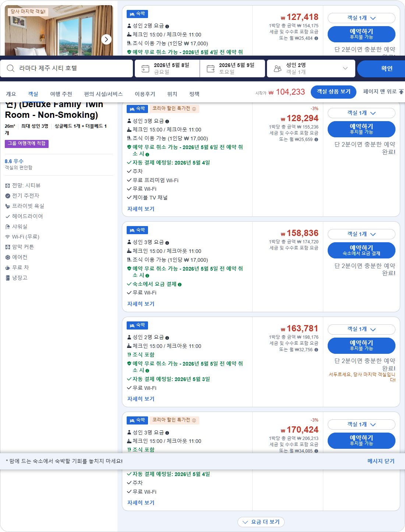Click cancellation info icon in ₩163,781 rate row
This screenshot has width=405, height=532.
click(147, 371)
